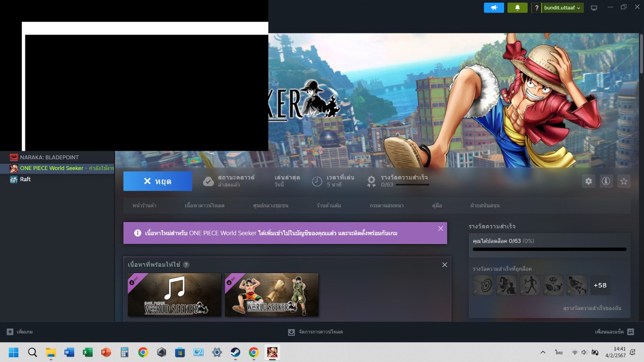Open Microsoft Store from the taskbar
This screenshot has height=362, width=644.
point(180,353)
